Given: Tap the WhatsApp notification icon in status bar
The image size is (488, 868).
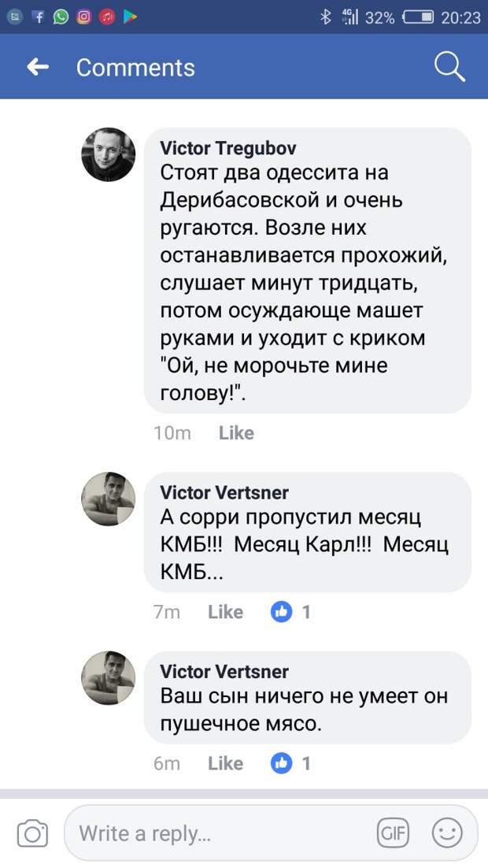Looking at the screenshot, I should tap(61, 17).
